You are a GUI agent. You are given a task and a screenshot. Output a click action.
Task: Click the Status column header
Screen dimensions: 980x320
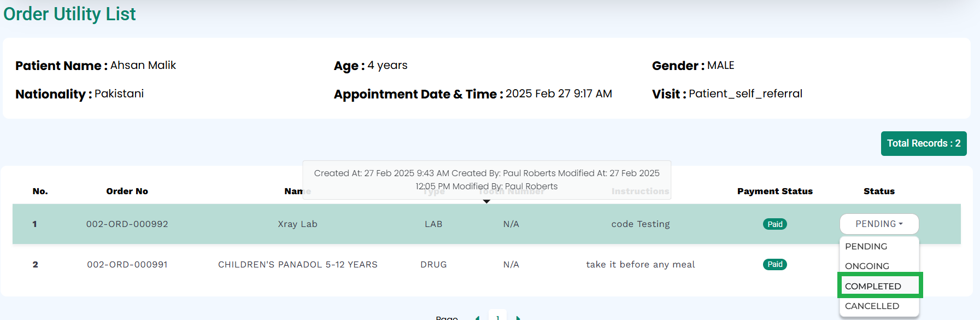[879, 191]
